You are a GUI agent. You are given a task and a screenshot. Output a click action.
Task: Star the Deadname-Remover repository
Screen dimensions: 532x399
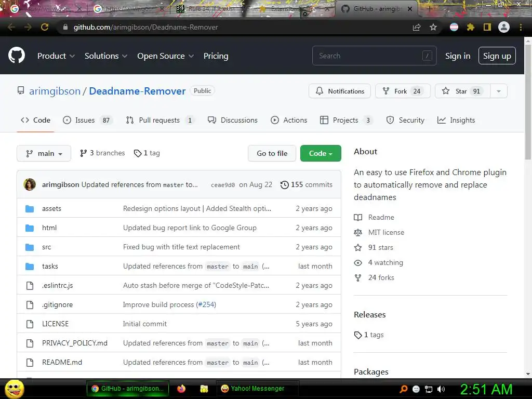(x=462, y=91)
